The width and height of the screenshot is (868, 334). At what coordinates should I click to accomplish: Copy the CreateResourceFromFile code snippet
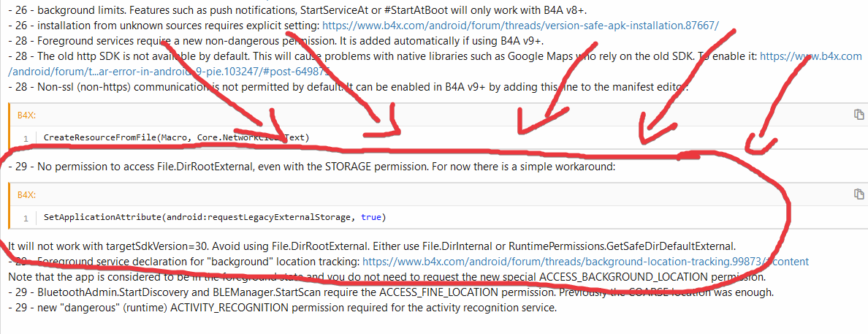tap(859, 115)
